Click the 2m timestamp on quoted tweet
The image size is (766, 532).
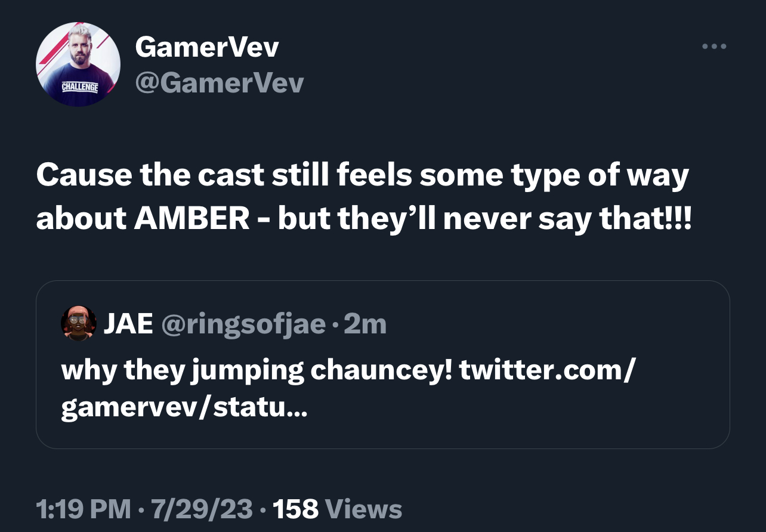click(366, 324)
